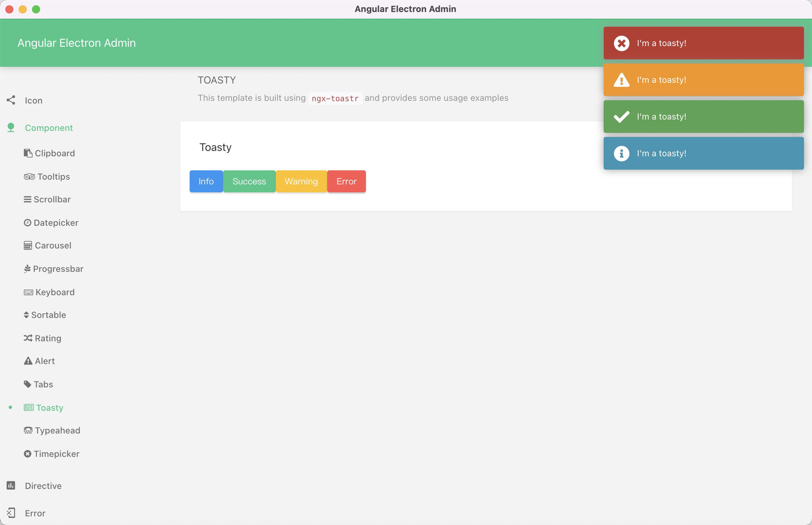
Task: Click the Icon section in sidebar
Action: coord(33,100)
